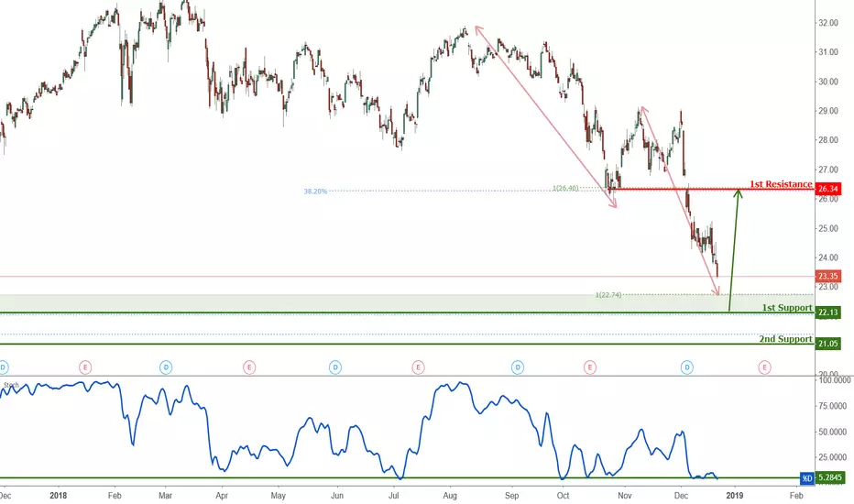Screen dimensions: 854x504
Task: Show the dividend marker above December 2018
Action: click(x=687, y=367)
